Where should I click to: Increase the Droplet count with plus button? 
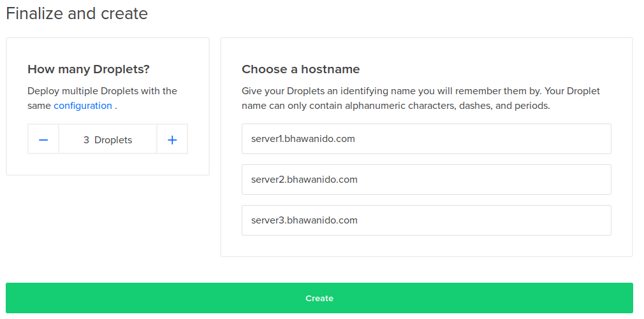[172, 139]
